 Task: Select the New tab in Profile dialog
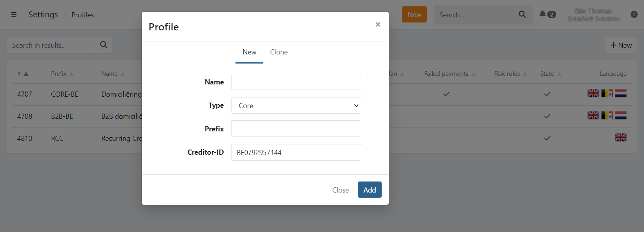point(249,52)
